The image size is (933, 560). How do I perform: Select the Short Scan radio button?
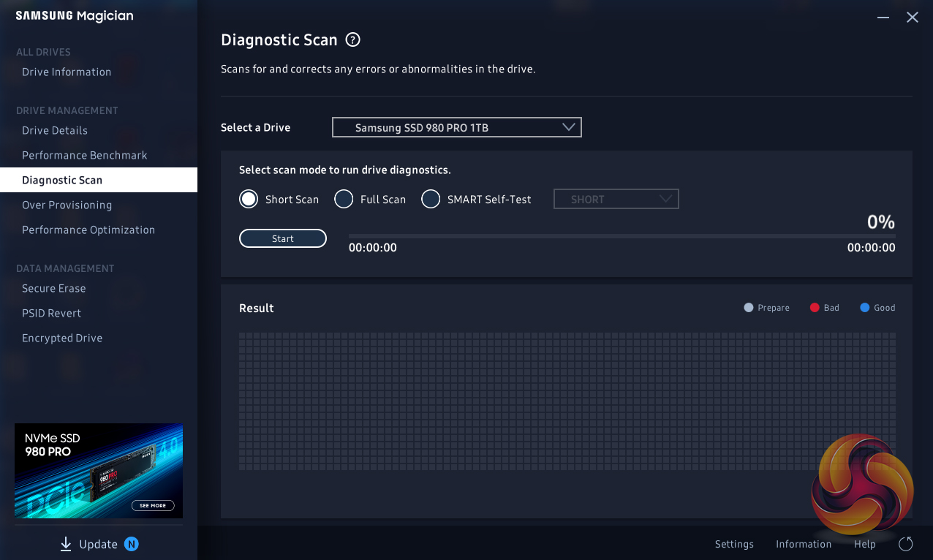(249, 199)
